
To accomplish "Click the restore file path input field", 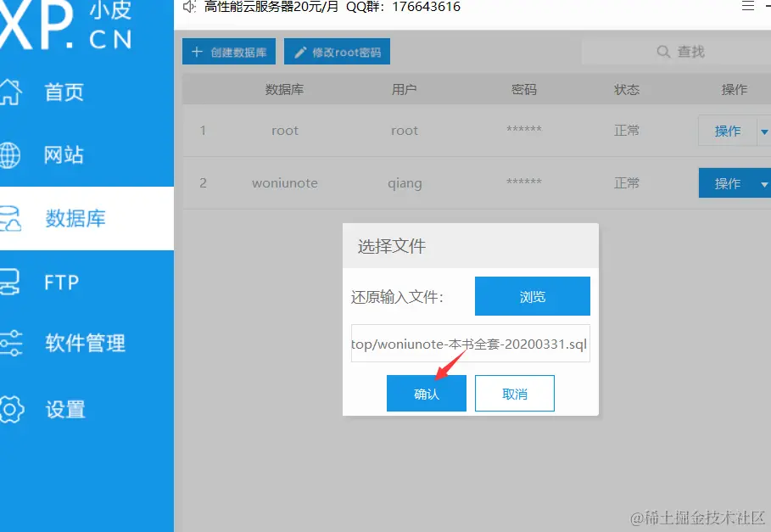I will [471, 343].
